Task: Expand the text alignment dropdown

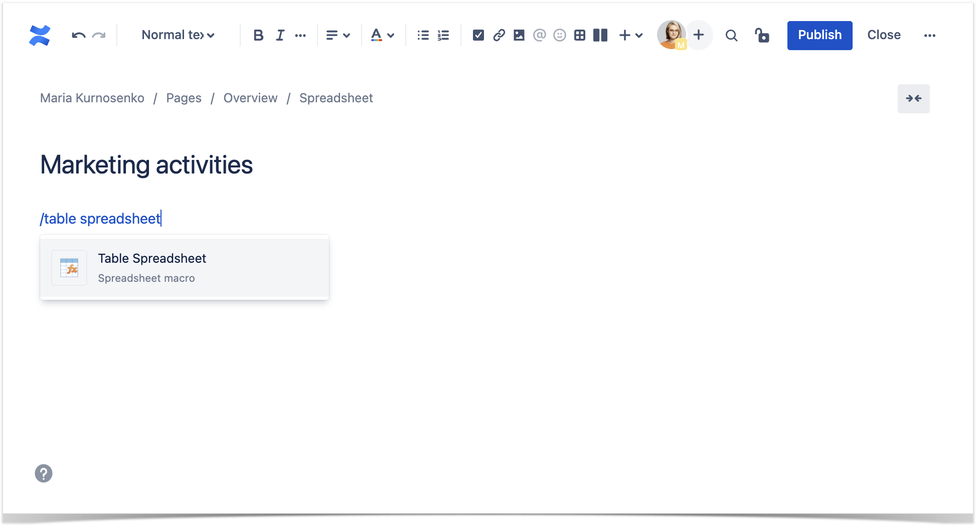Action: click(338, 35)
